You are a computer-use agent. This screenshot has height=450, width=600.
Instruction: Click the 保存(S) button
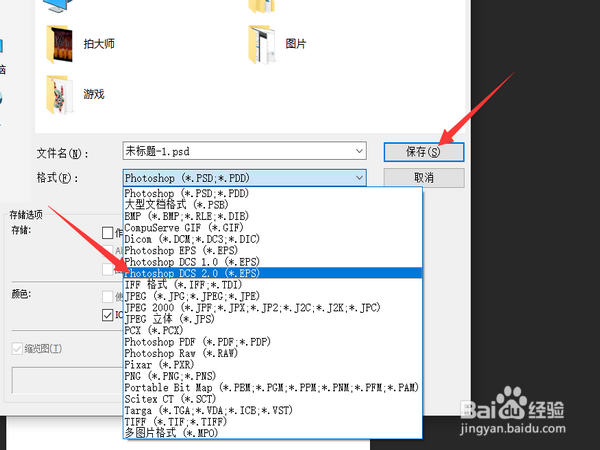(424, 152)
